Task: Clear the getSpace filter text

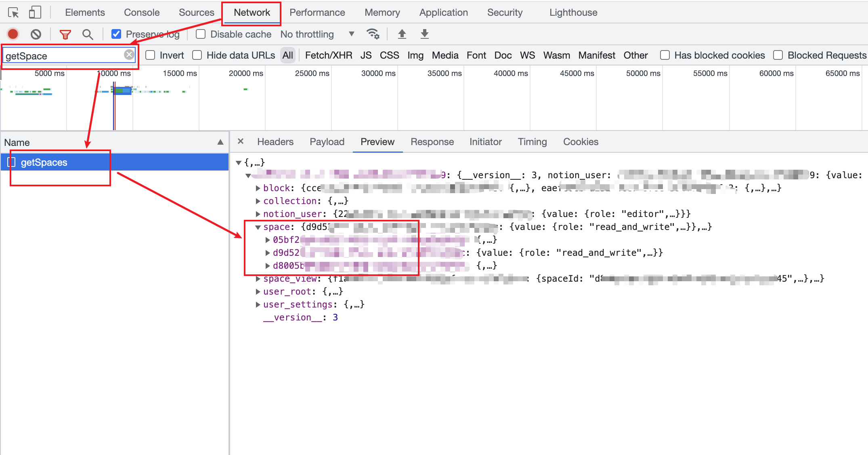Action: coord(129,55)
